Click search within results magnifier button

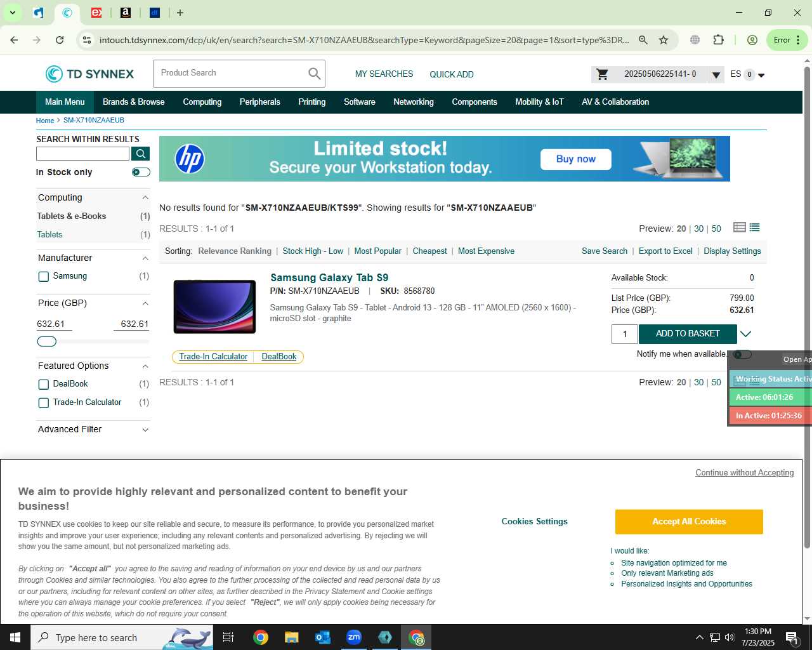(140, 154)
